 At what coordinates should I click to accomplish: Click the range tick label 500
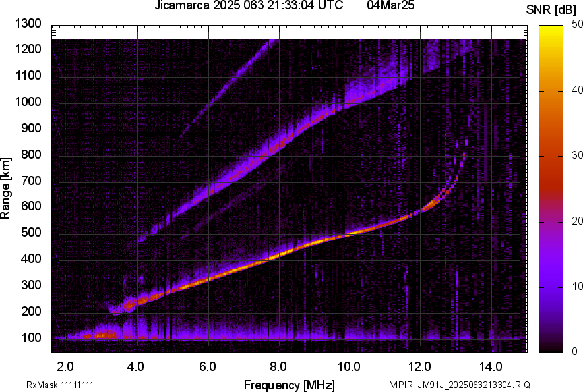point(31,232)
